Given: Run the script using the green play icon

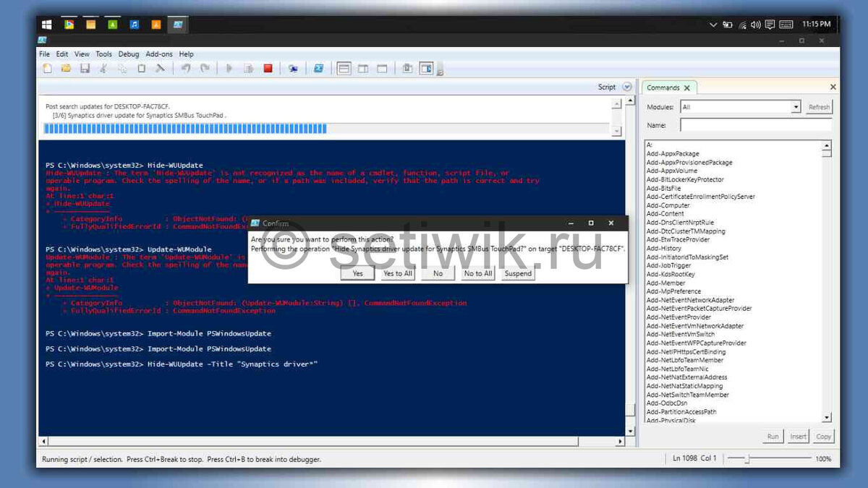Looking at the screenshot, I should click(229, 68).
